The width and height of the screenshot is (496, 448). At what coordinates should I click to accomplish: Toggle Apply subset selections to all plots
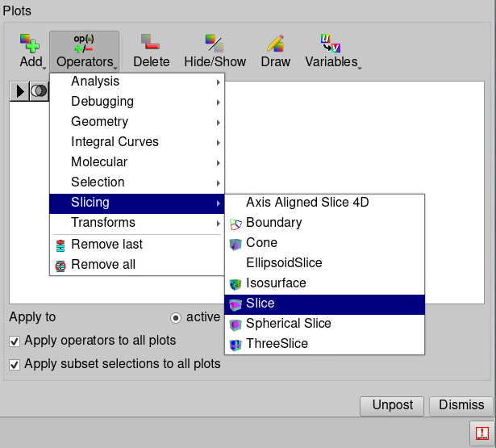click(15, 364)
